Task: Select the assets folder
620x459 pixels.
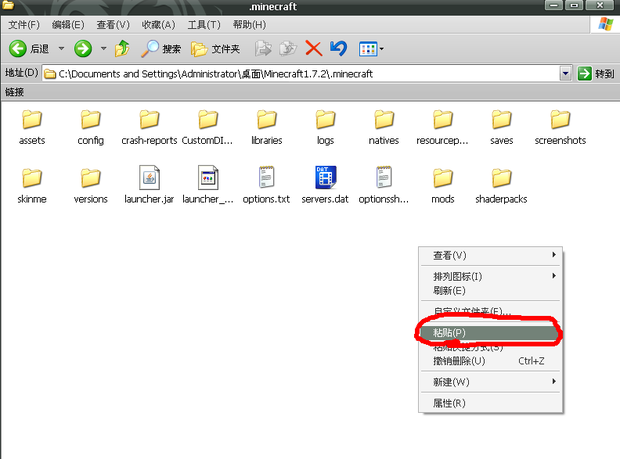Action: click(32, 127)
